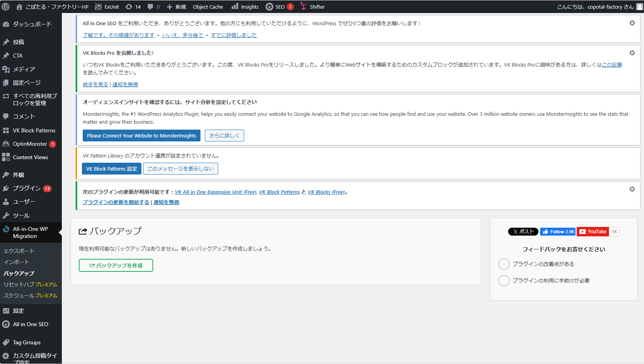This screenshot has height=364, width=644.
Task: Select プラグインの利用に手助けが必要 radio option
Action: click(504, 280)
